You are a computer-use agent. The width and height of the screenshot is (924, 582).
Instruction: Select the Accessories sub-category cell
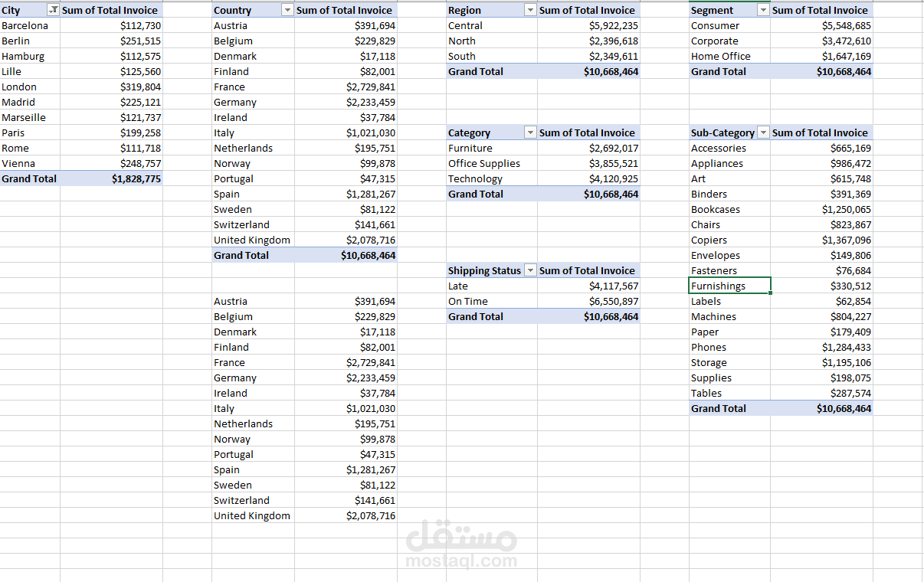point(729,148)
